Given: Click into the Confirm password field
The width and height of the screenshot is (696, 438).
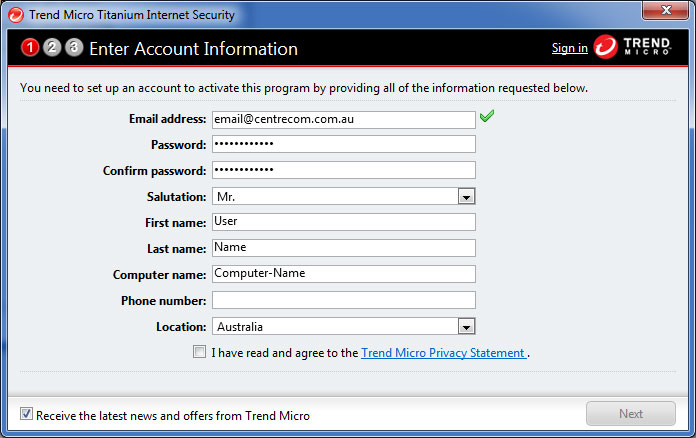Looking at the screenshot, I should [344, 170].
